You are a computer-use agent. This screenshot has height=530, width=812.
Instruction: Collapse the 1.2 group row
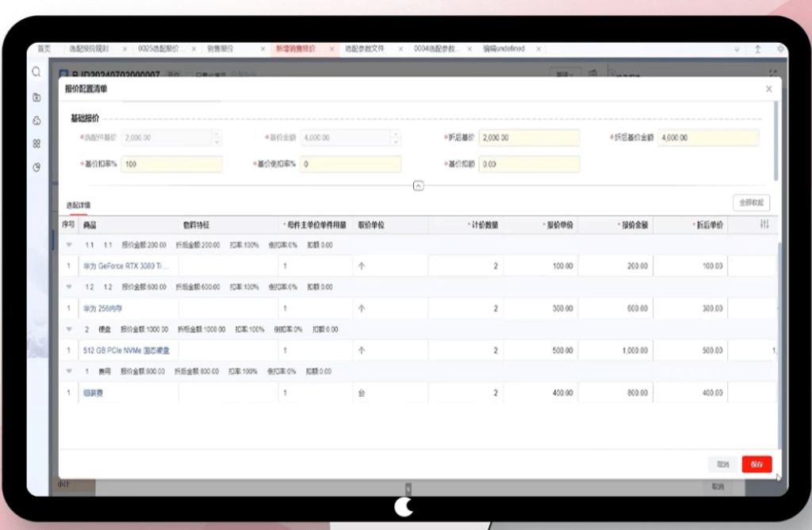coord(69,287)
